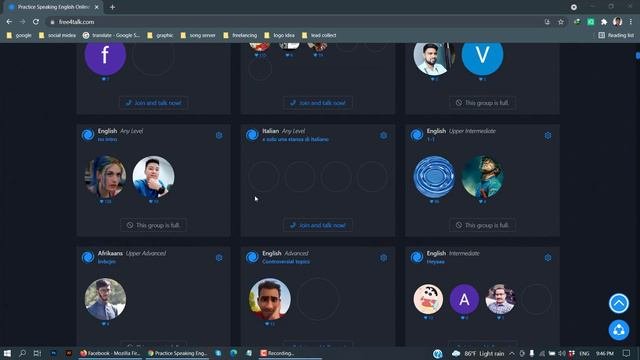Screen dimensions: 640x360
Task: Click This group is full in English Any Level
Action: [153, 225]
